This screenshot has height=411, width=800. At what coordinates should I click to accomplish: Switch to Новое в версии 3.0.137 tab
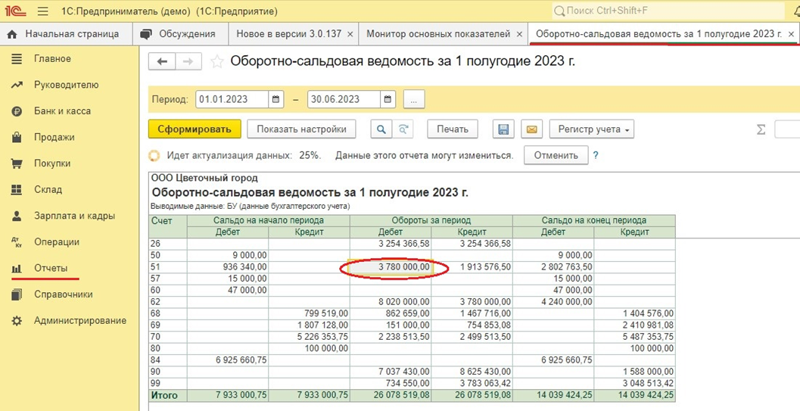[294, 34]
